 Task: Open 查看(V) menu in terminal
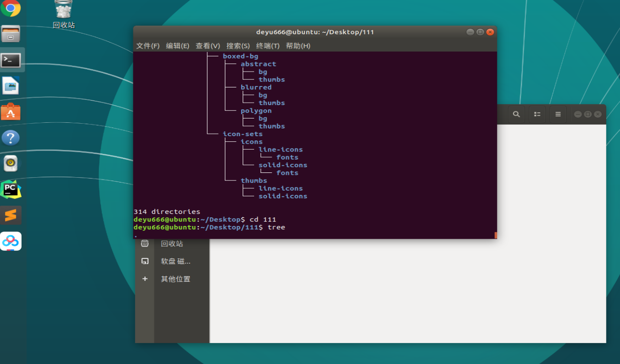[208, 46]
